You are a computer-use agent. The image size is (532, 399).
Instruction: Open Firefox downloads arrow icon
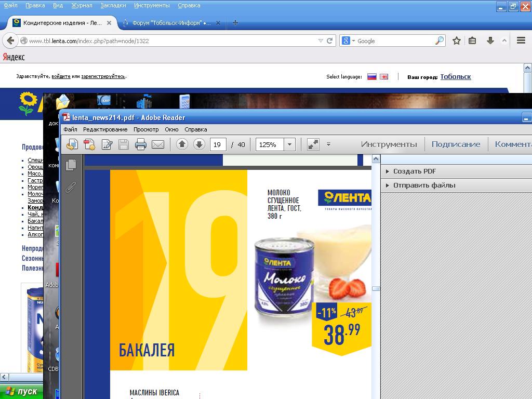[490, 41]
